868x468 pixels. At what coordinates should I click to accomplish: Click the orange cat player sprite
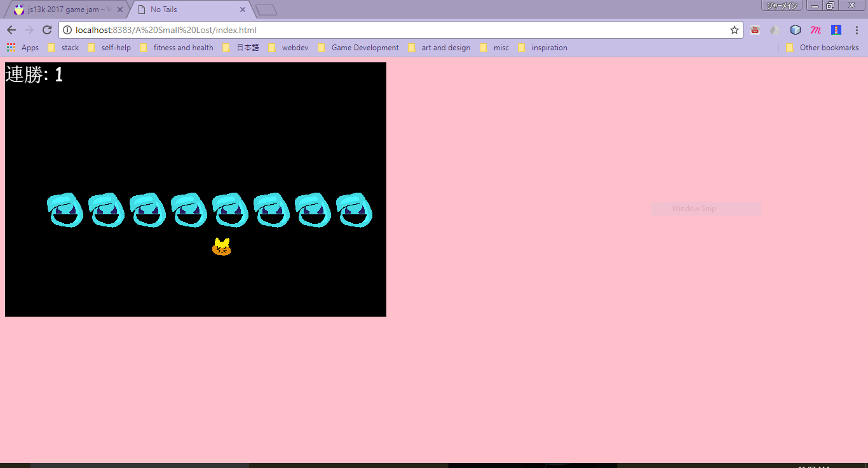click(x=222, y=247)
